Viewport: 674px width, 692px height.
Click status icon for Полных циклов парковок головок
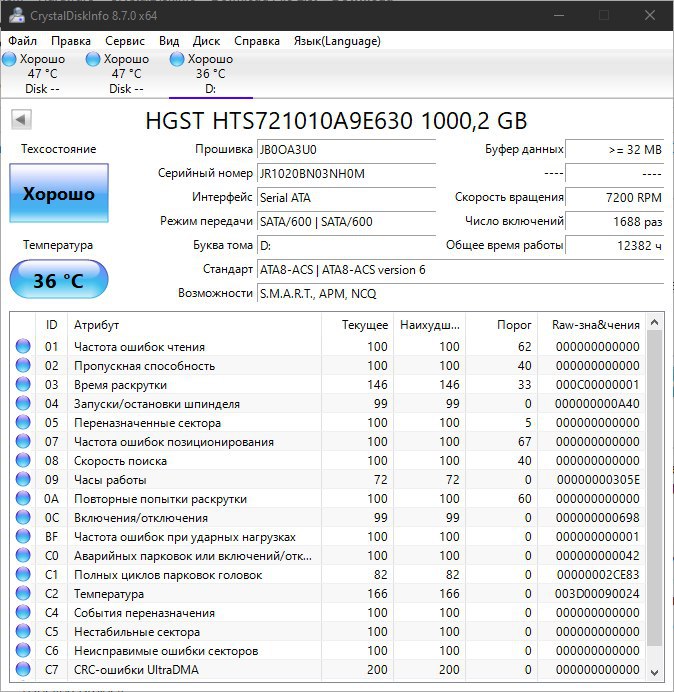(23, 574)
